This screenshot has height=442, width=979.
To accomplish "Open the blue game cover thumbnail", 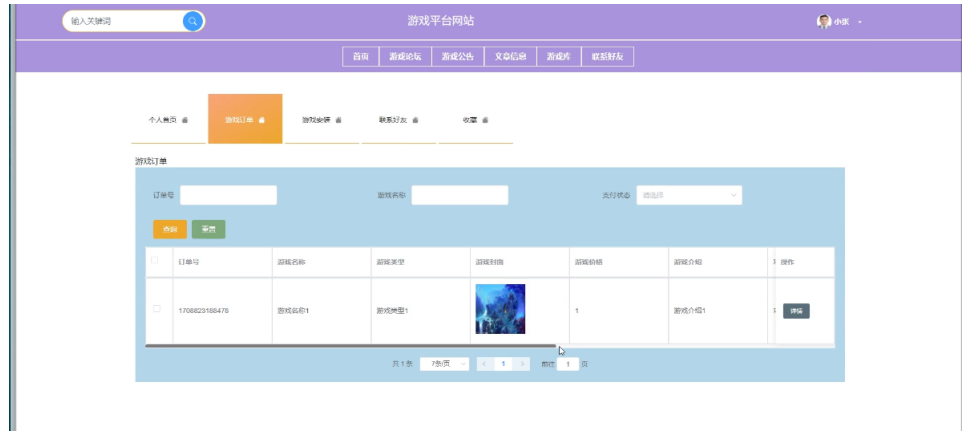I will coord(500,309).
